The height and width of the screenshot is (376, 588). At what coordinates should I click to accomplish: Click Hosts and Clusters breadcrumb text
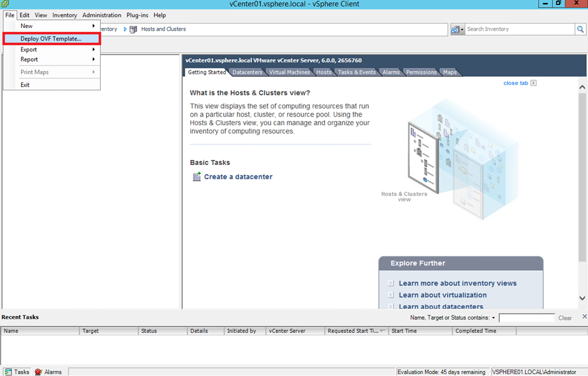164,29
